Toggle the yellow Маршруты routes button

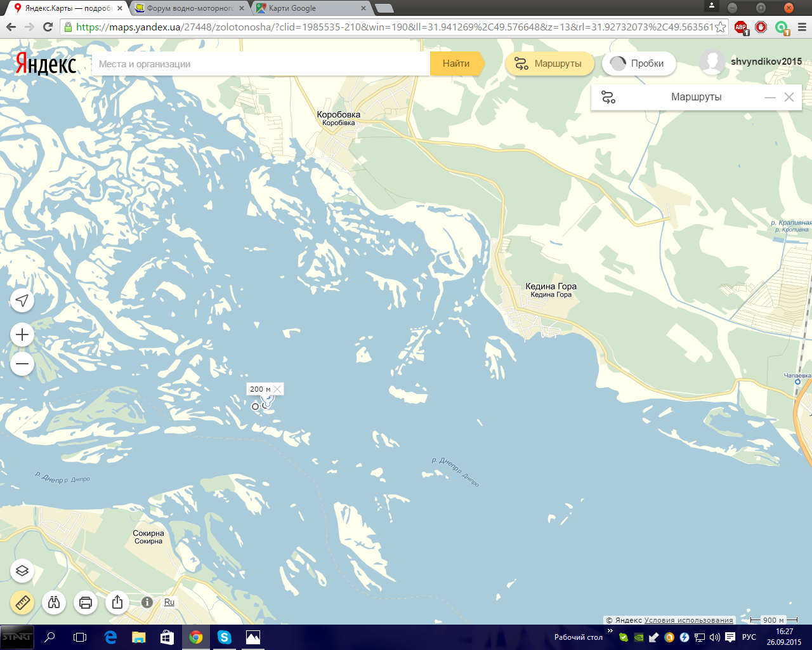549,63
